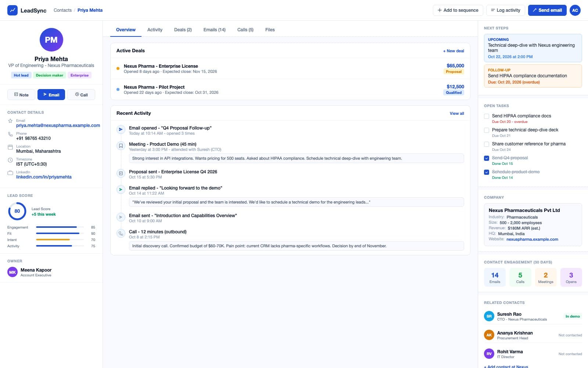Check Share customer reference for pharma task

(x=487, y=144)
